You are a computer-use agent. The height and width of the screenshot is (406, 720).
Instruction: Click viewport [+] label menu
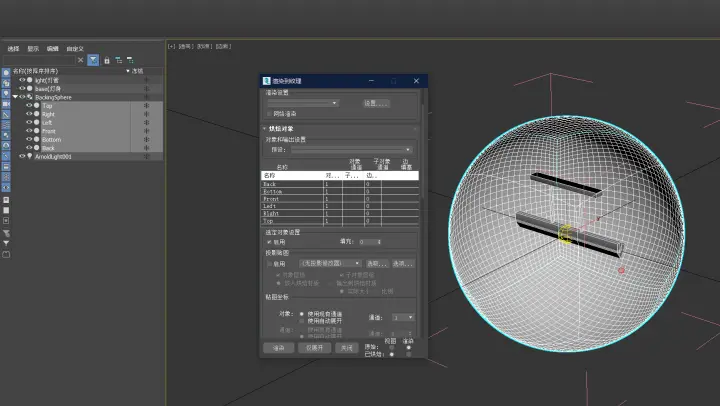[x=171, y=46]
